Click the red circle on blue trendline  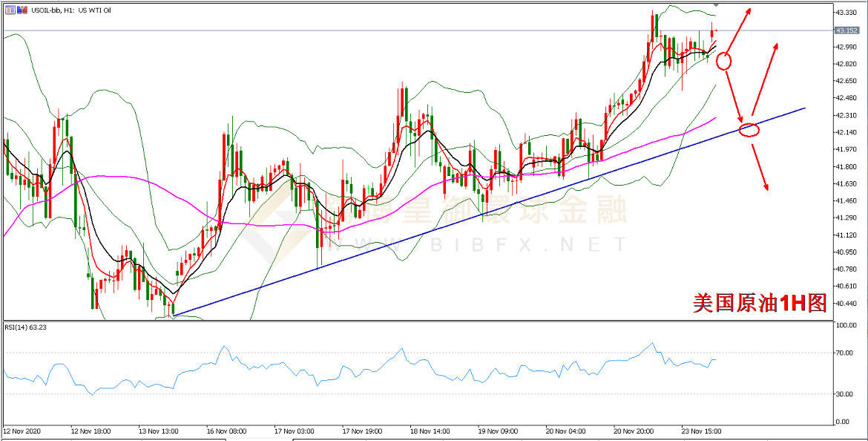pos(749,130)
